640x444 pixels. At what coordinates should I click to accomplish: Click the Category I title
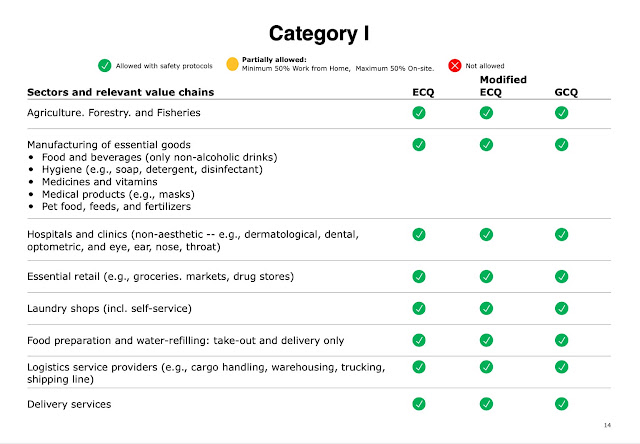click(x=319, y=33)
